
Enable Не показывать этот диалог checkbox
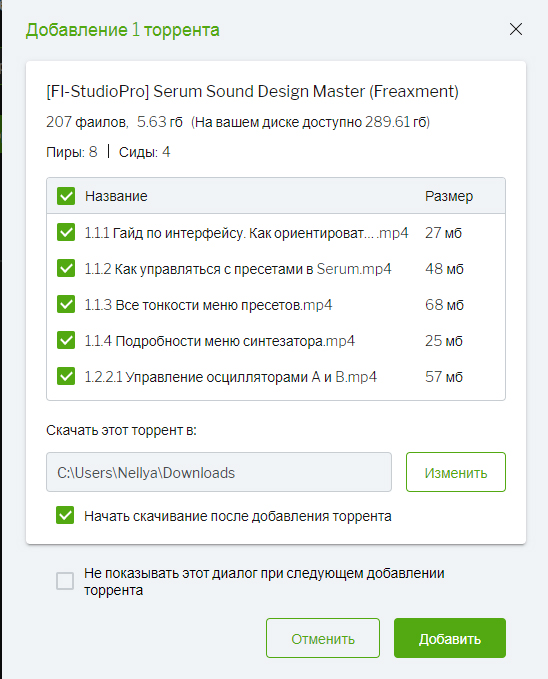65,581
